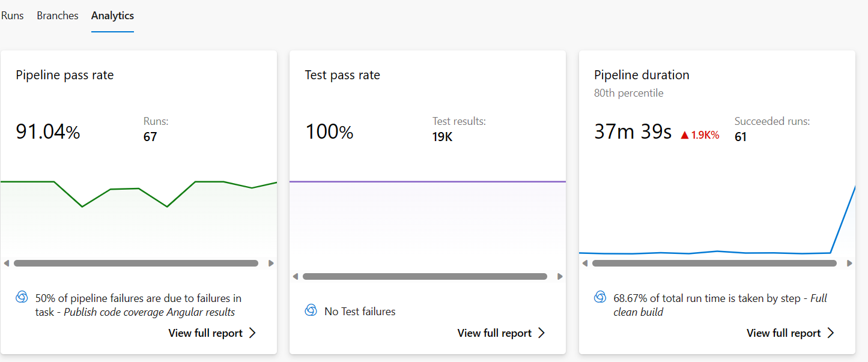Click the Full clean build step link

pyautogui.click(x=639, y=311)
